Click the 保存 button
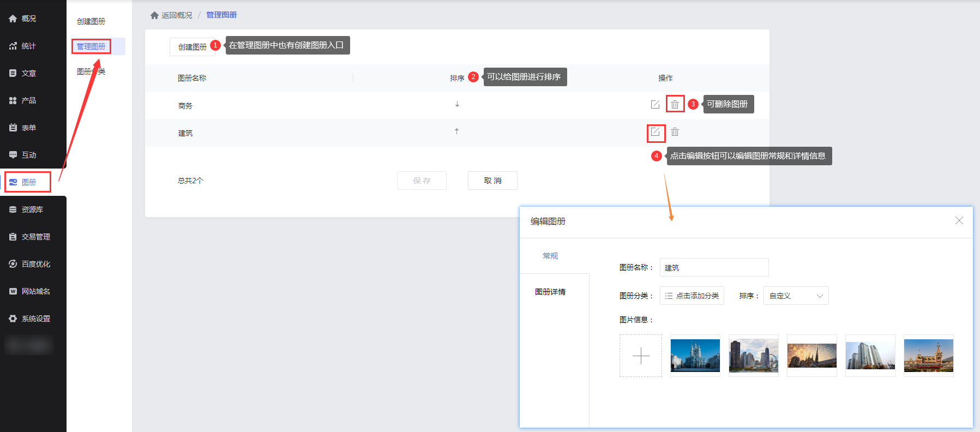The image size is (980, 432). point(422,181)
